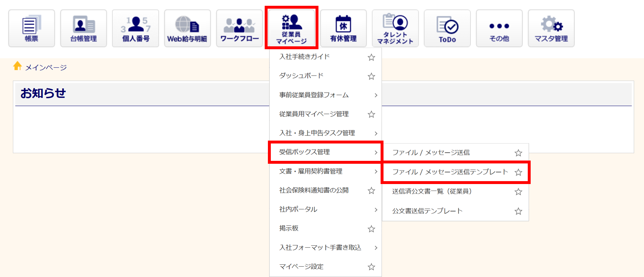644x277 pixels.
Task: Click the タレントマネジメント icon
Action: [x=395, y=28]
